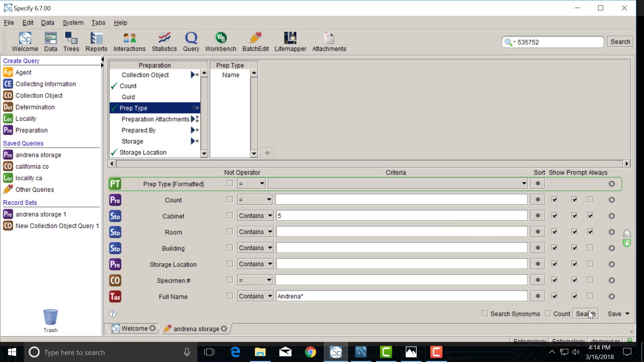Click the add field plus button
This screenshot has width=644, height=362.
[267, 153]
